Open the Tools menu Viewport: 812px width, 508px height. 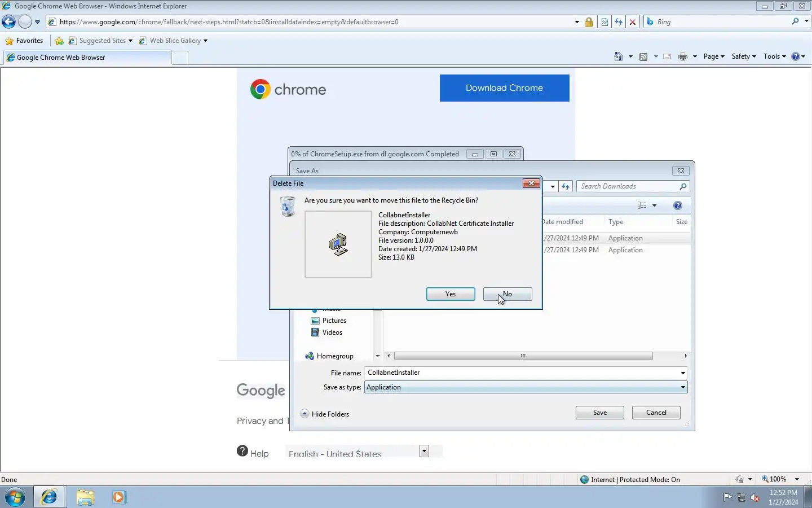click(x=774, y=56)
